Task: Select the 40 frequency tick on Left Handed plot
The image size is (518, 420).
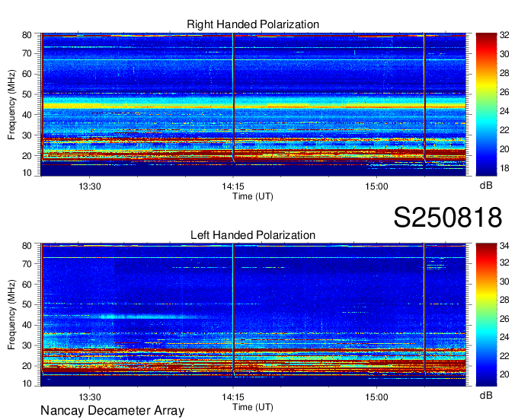Action: [x=27, y=325]
